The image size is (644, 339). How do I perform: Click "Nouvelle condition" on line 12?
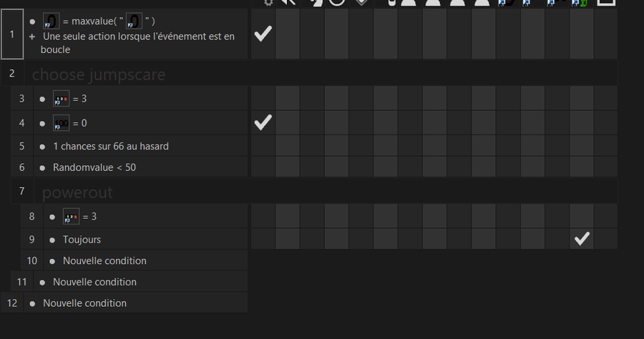click(x=85, y=303)
